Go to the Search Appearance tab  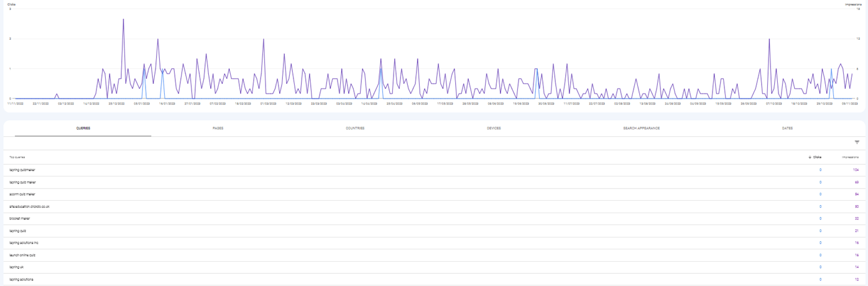(x=641, y=128)
